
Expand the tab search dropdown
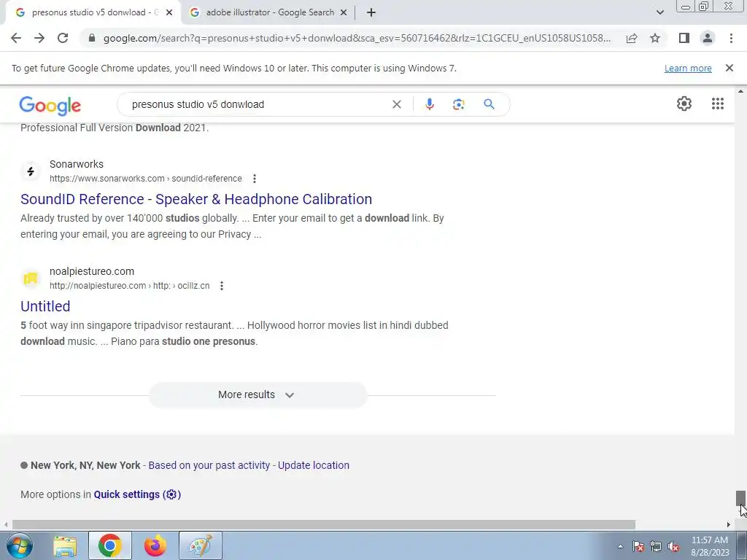tap(659, 12)
